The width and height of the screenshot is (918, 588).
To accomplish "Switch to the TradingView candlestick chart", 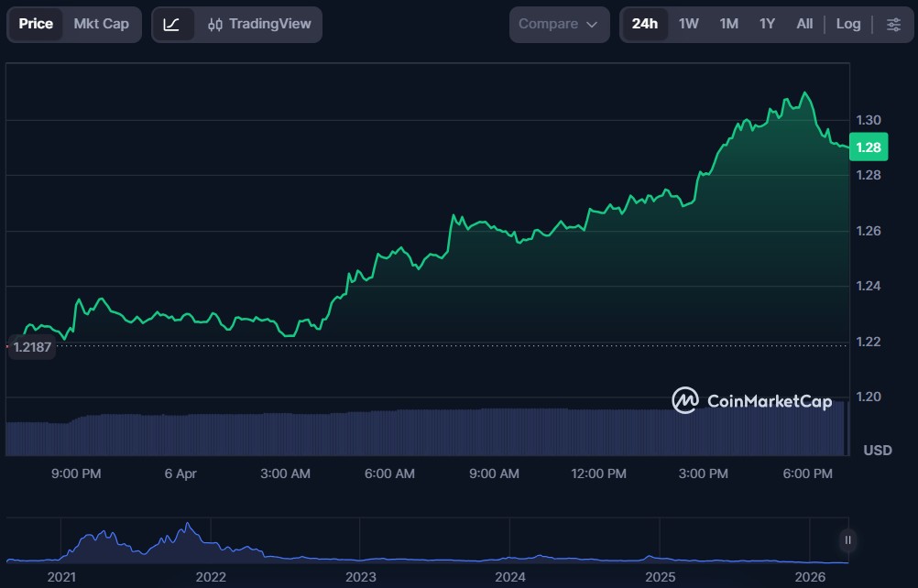I will 259,25.
